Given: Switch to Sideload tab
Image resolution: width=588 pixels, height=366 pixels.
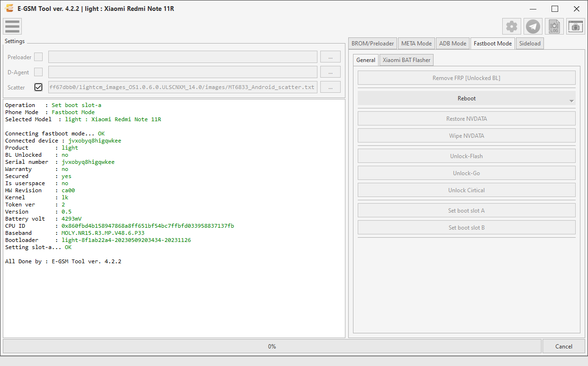Looking at the screenshot, I should pos(530,43).
